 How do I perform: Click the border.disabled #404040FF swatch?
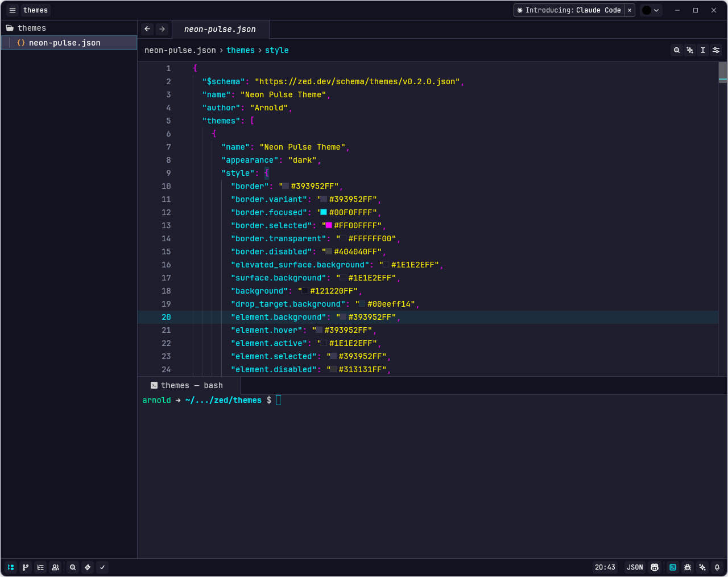coord(329,252)
